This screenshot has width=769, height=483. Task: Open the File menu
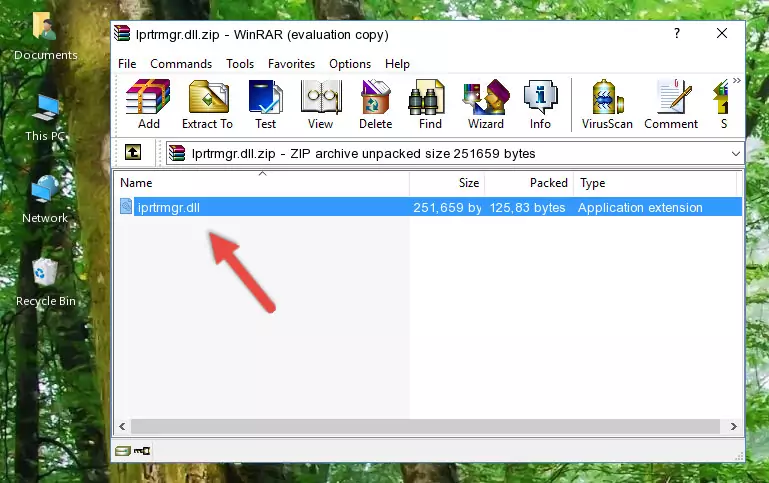[x=127, y=64]
